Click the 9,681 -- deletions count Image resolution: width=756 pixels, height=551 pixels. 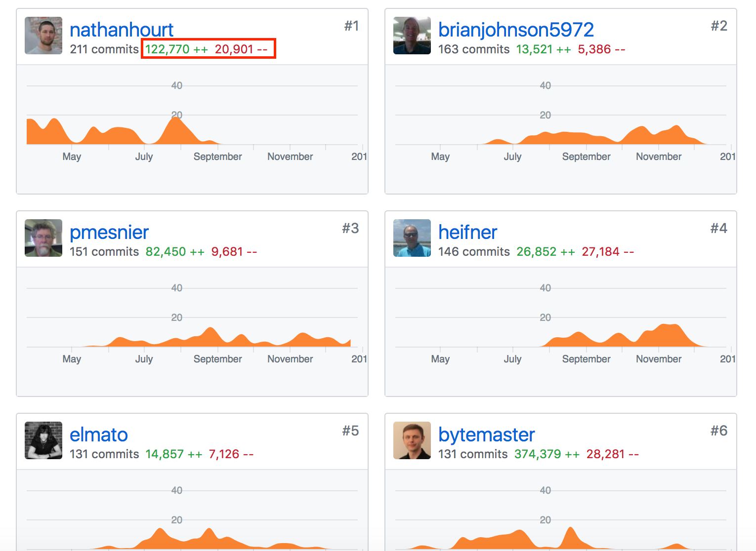(x=234, y=252)
